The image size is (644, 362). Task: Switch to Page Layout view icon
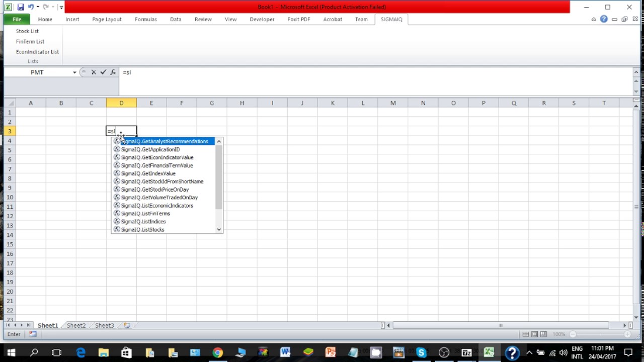click(x=535, y=334)
